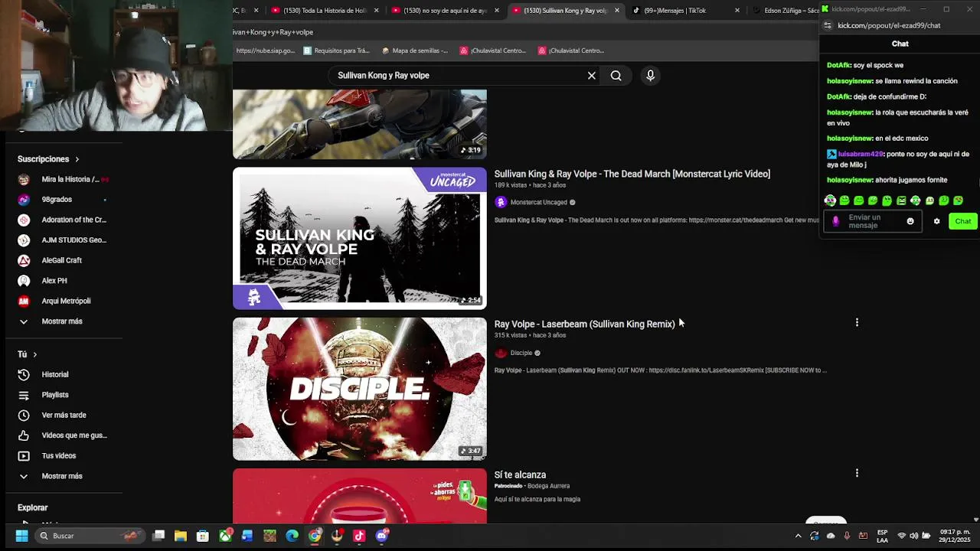
Task: Open Kick chat settings gear
Action: (936, 221)
